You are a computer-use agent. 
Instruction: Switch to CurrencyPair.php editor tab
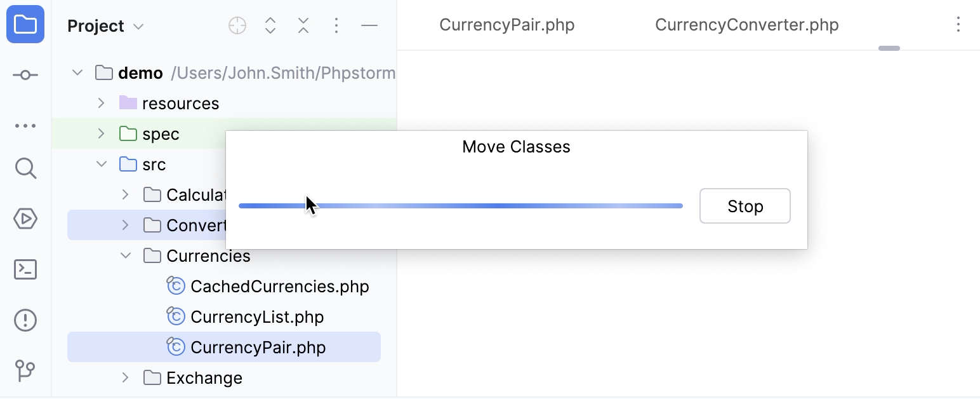pos(507,25)
